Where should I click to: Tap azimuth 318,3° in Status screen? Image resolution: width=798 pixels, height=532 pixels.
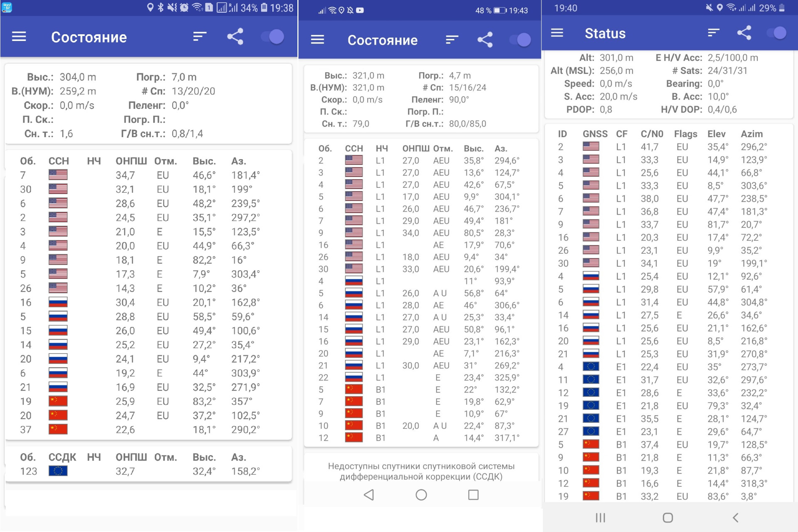click(754, 483)
